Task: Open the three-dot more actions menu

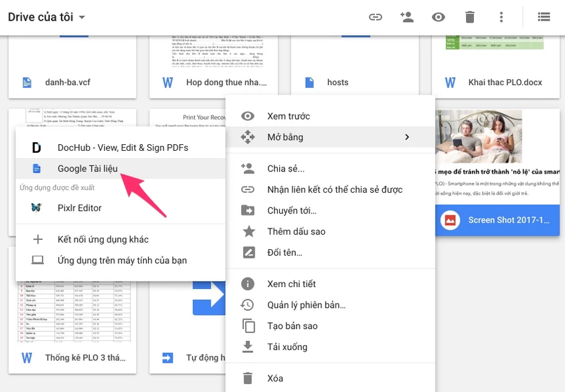Action: [501, 17]
